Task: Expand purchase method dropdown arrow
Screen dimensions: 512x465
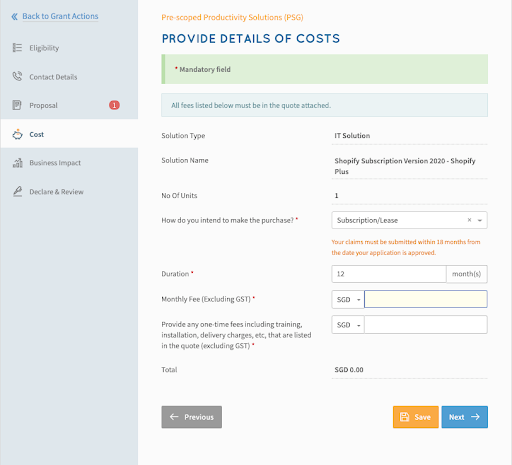Action: pos(480,220)
